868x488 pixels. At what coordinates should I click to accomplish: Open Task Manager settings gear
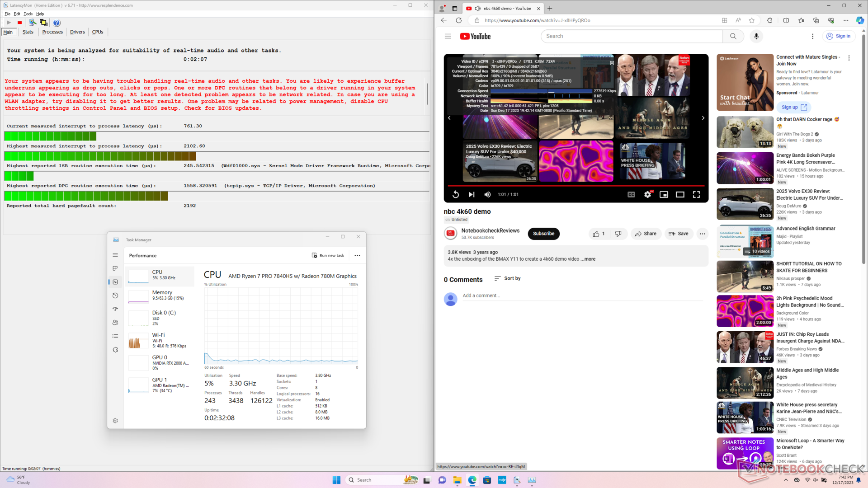(115, 421)
